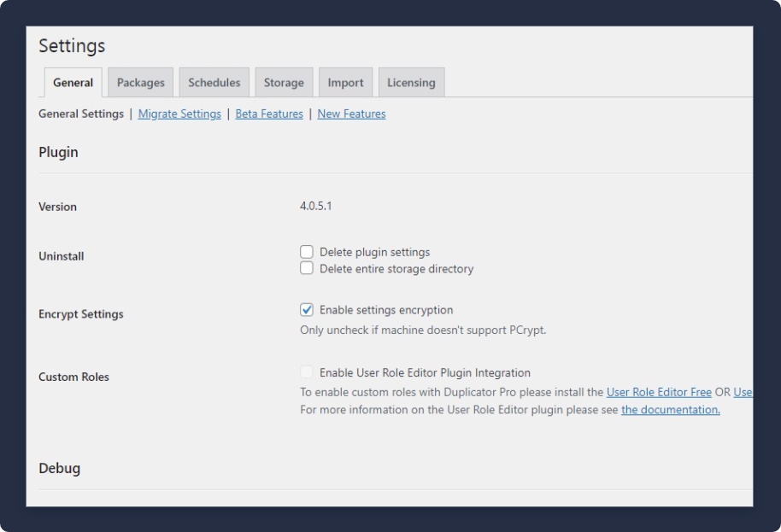Click the General tab

73,83
